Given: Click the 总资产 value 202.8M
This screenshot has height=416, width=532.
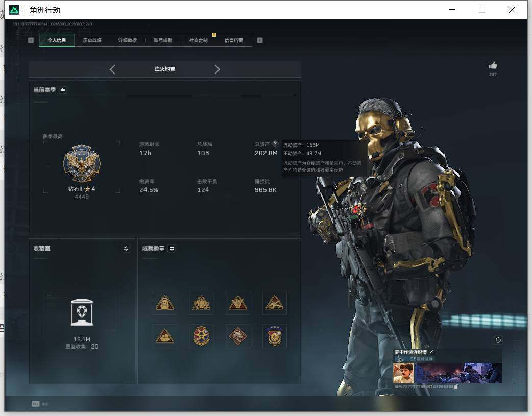Looking at the screenshot, I should point(266,153).
